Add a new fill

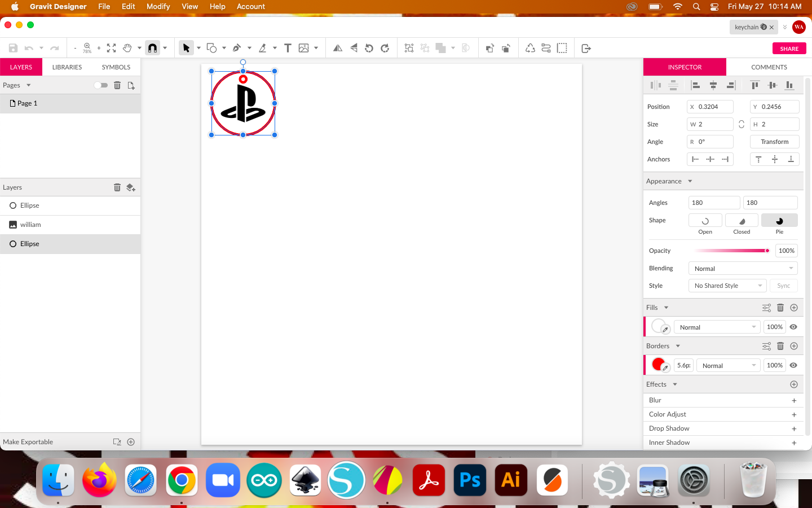[794, 308]
